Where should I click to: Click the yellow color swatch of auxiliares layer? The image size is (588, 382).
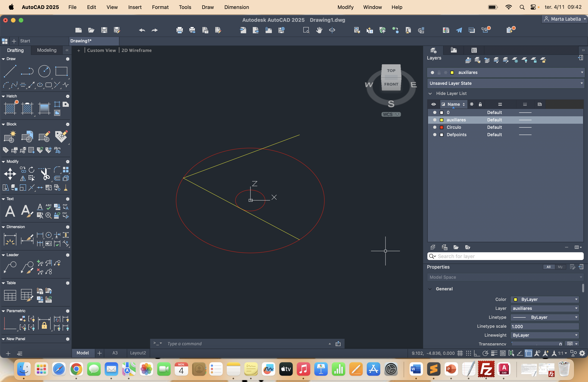click(442, 120)
